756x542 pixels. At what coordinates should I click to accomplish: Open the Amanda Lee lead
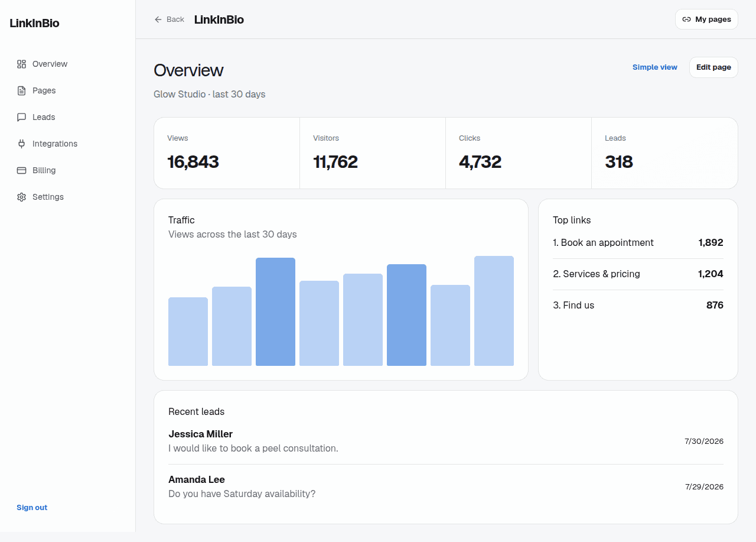[197, 480]
